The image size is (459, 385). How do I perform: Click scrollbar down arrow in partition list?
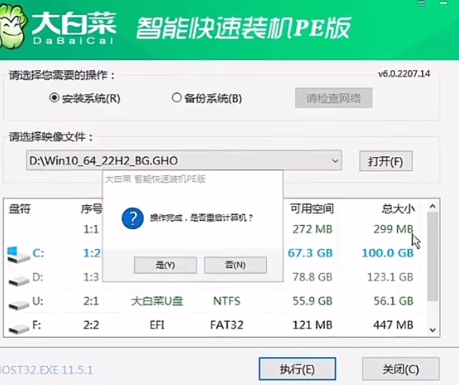coord(433,330)
